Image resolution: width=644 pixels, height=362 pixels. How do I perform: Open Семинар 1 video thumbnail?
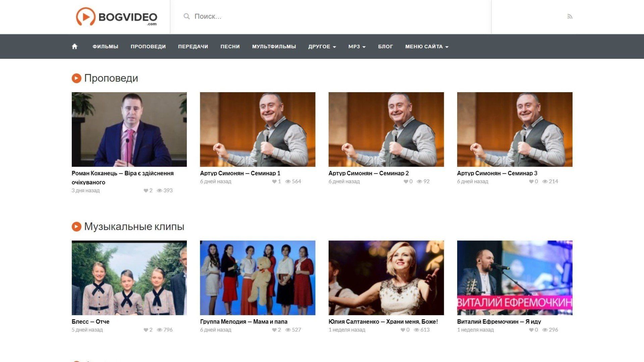tap(258, 129)
